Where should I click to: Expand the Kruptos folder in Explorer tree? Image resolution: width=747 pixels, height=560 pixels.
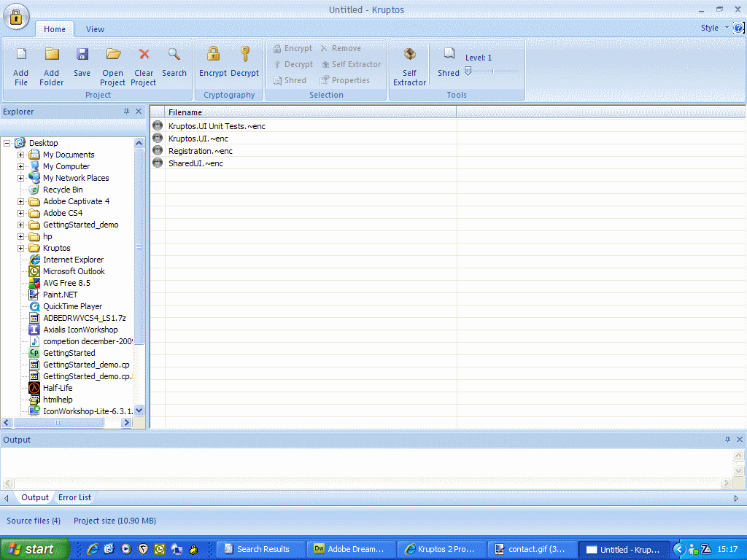click(x=21, y=248)
